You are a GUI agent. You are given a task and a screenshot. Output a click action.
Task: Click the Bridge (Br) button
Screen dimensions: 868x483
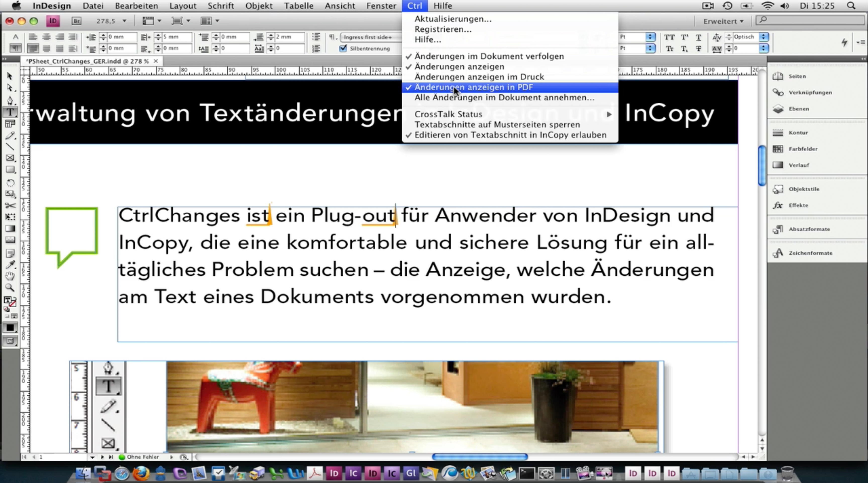77,21
